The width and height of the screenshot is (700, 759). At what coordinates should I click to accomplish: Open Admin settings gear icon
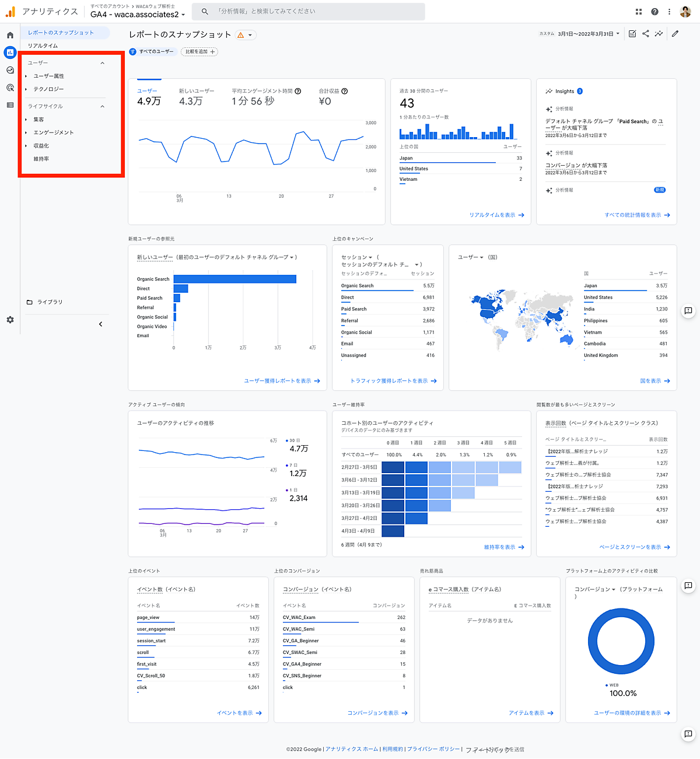[x=10, y=320]
